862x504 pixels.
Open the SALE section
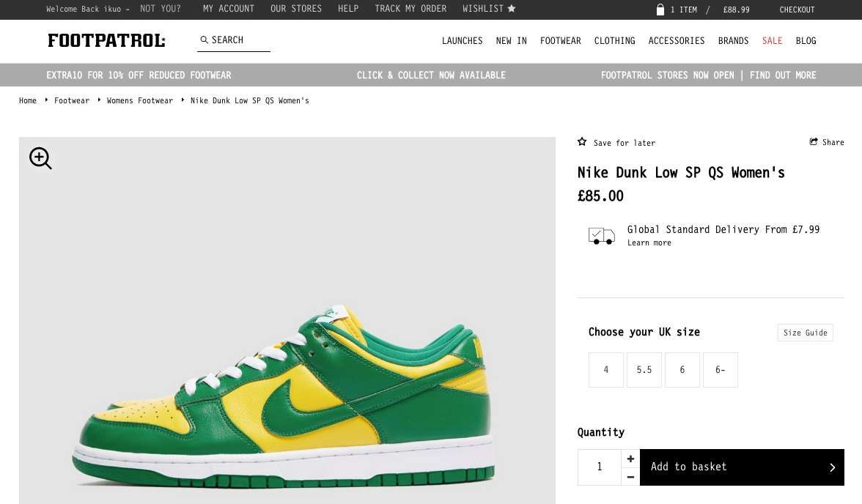pyautogui.click(x=772, y=41)
